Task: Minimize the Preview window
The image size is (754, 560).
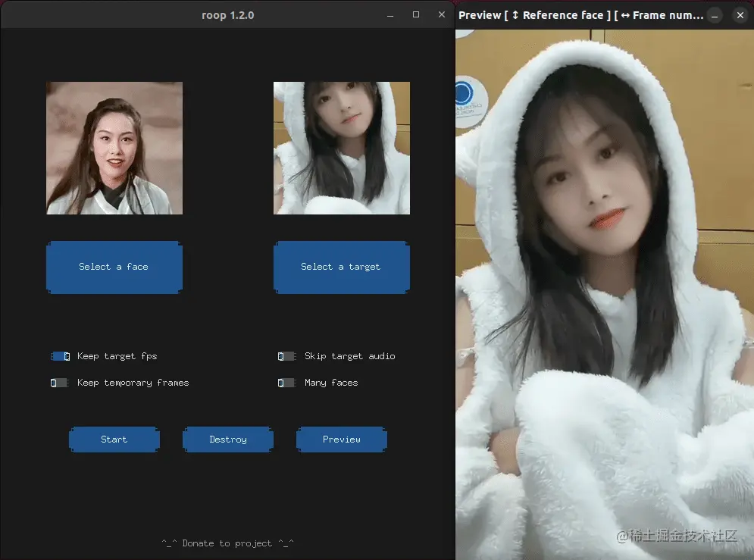Action: 715,15
